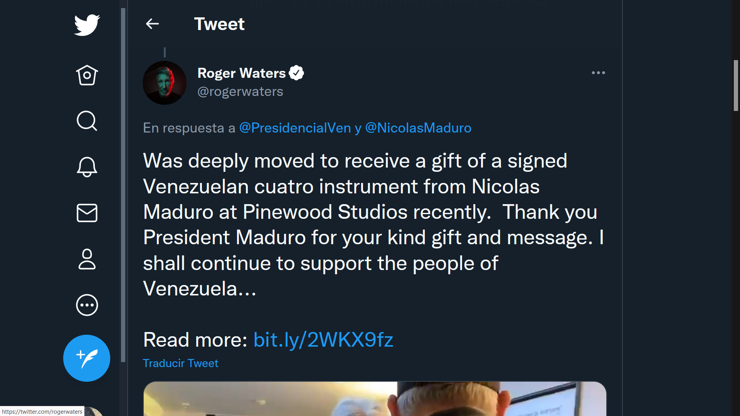Open Messages envelope icon
This screenshot has width=740, height=416.
87,213
